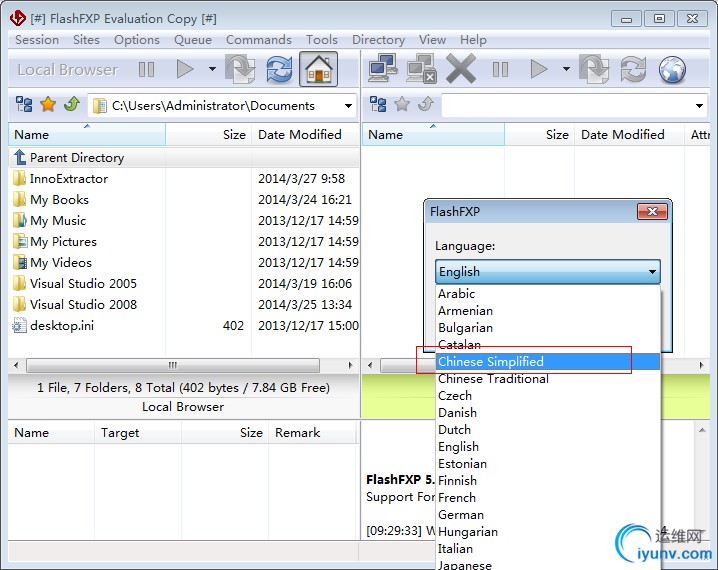Click the remote folder tree icon

click(x=378, y=104)
